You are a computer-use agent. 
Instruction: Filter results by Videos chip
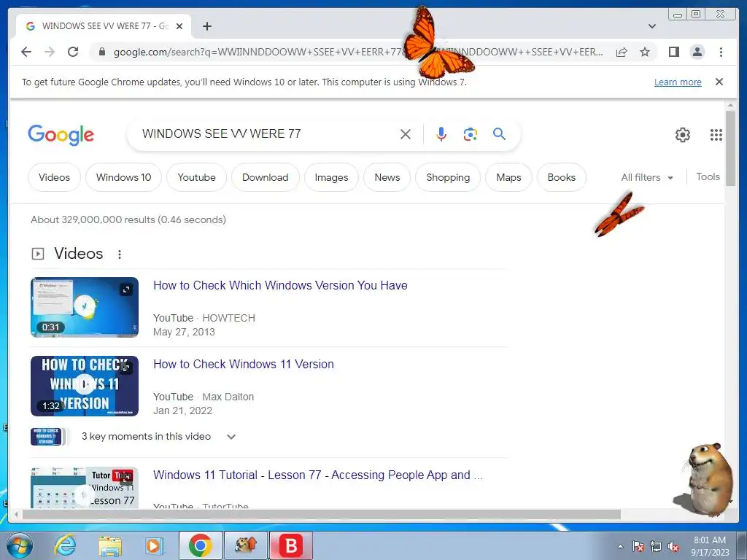(x=54, y=178)
